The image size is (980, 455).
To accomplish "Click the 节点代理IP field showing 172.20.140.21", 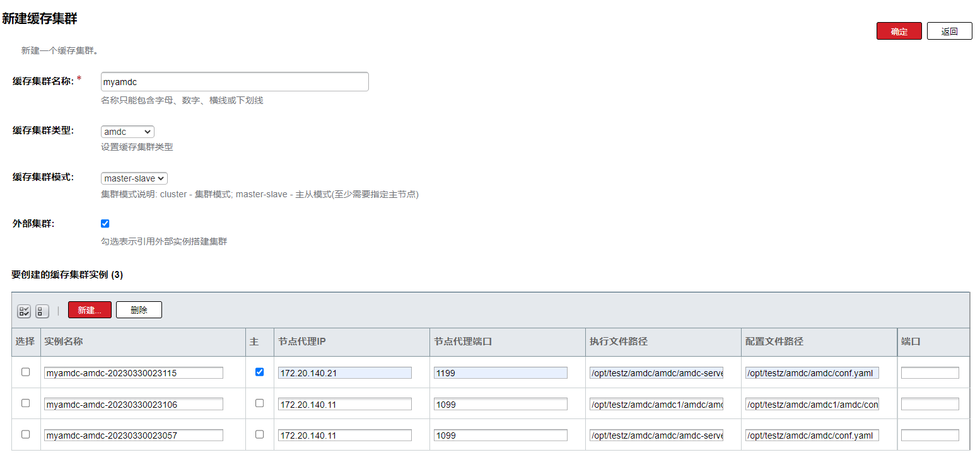I will [x=345, y=373].
